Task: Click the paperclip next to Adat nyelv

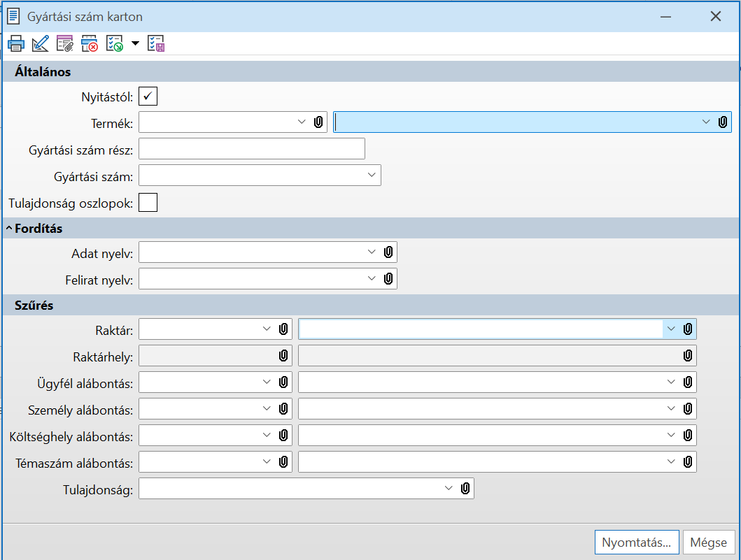Action: 389,252
